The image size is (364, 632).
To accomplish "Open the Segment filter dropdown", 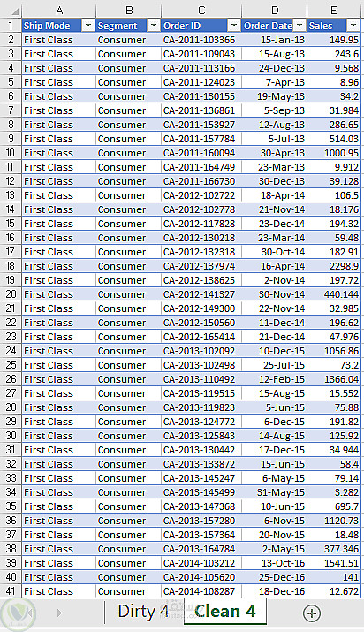I will coord(154,26).
